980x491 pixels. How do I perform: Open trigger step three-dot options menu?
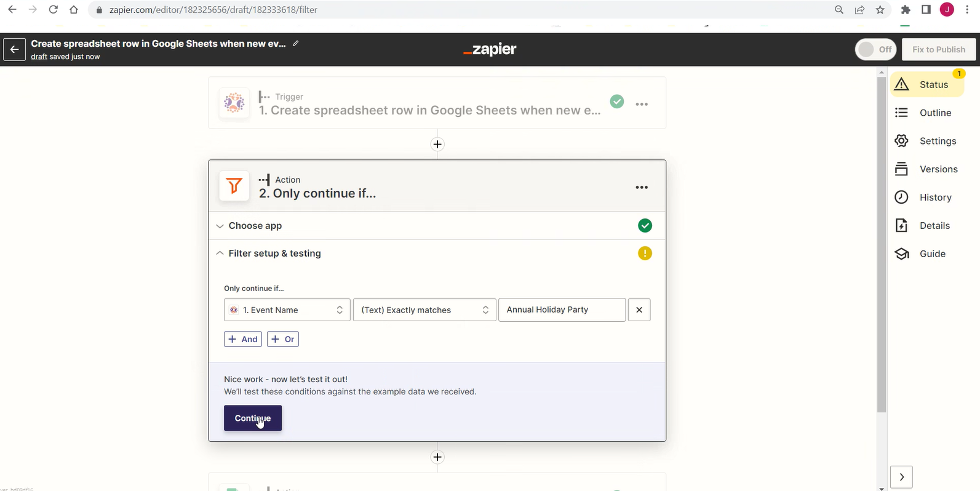pos(642,104)
